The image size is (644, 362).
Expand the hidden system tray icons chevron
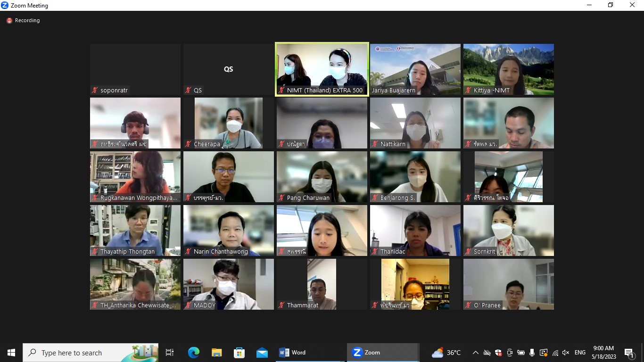475,353
